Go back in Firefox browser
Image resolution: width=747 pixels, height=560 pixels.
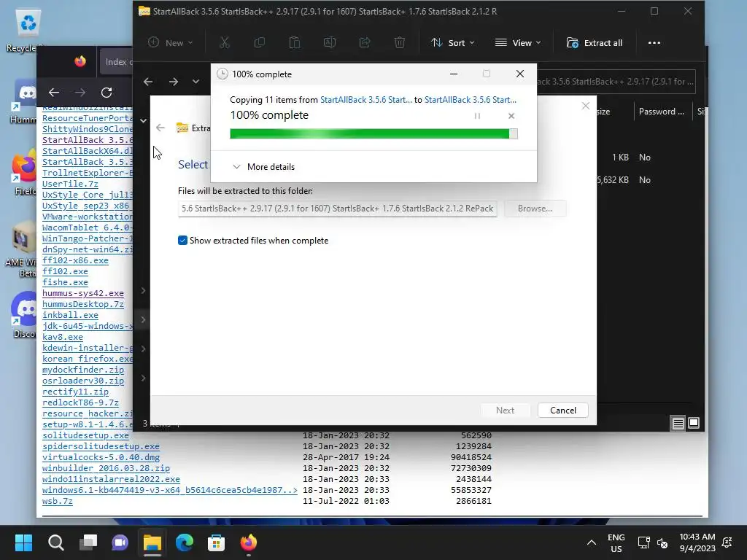pyautogui.click(x=54, y=93)
